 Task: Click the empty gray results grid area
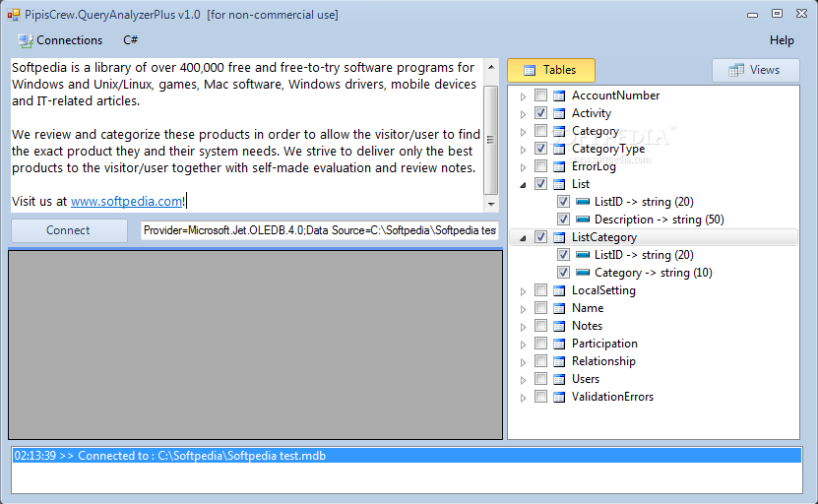255,345
